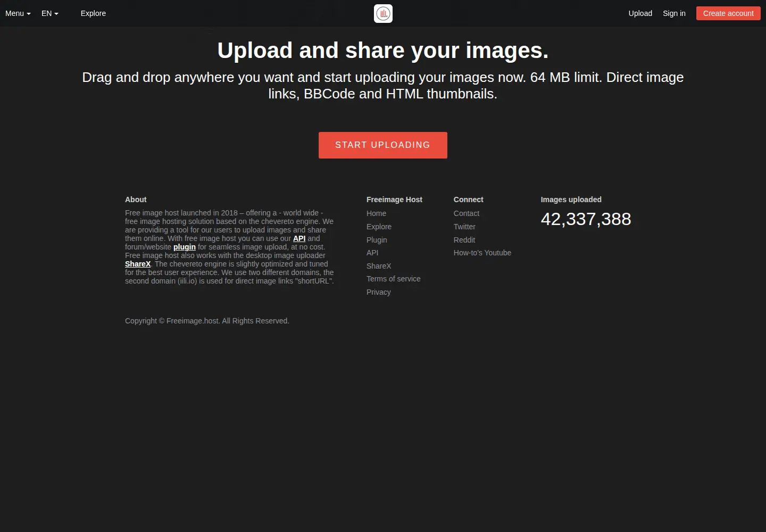Click the Create account button
Screen dimensions: 766x532
tap(728, 13)
